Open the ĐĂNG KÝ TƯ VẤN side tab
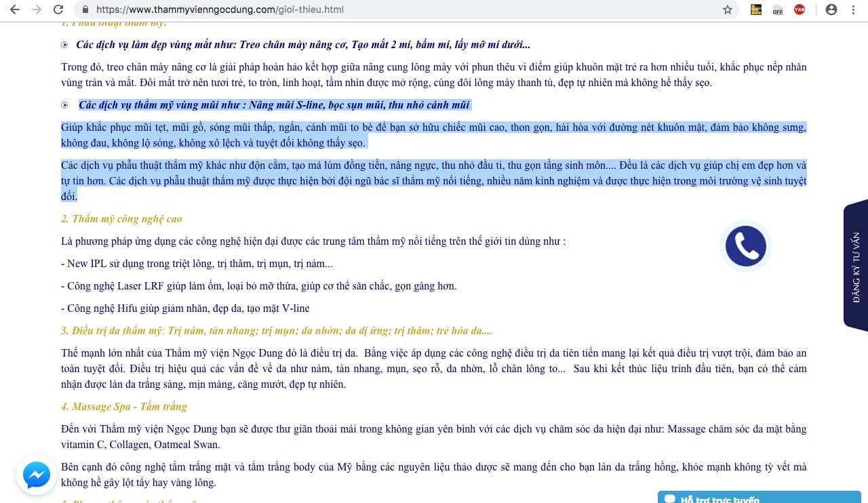Image resolution: width=868 pixels, height=503 pixels. pyautogui.click(x=856, y=266)
